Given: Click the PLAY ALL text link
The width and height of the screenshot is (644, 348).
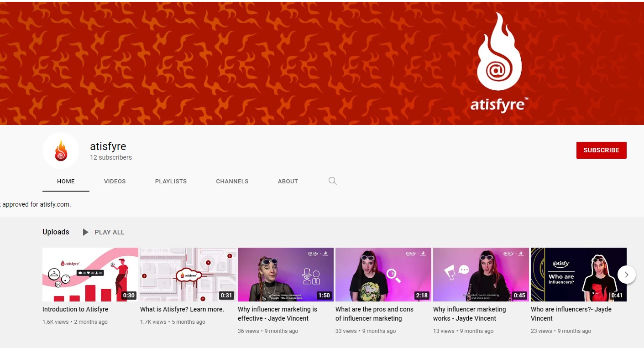Looking at the screenshot, I should [110, 232].
